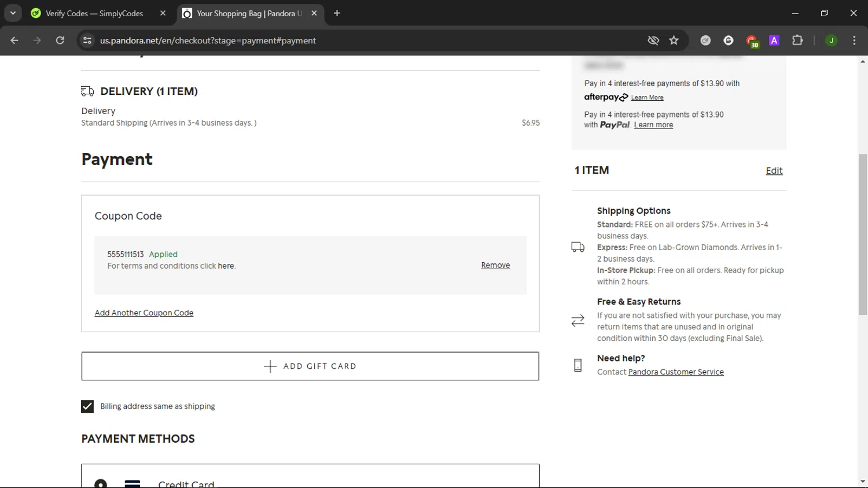The image size is (868, 488).
Task: Click the page scrollbar thumb
Action: tap(863, 234)
